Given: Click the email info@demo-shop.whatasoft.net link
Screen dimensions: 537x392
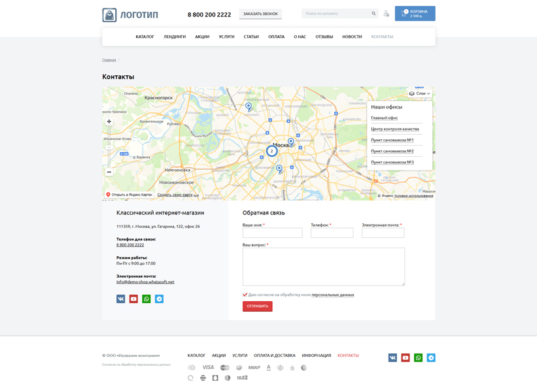Looking at the screenshot, I should click(x=145, y=282).
